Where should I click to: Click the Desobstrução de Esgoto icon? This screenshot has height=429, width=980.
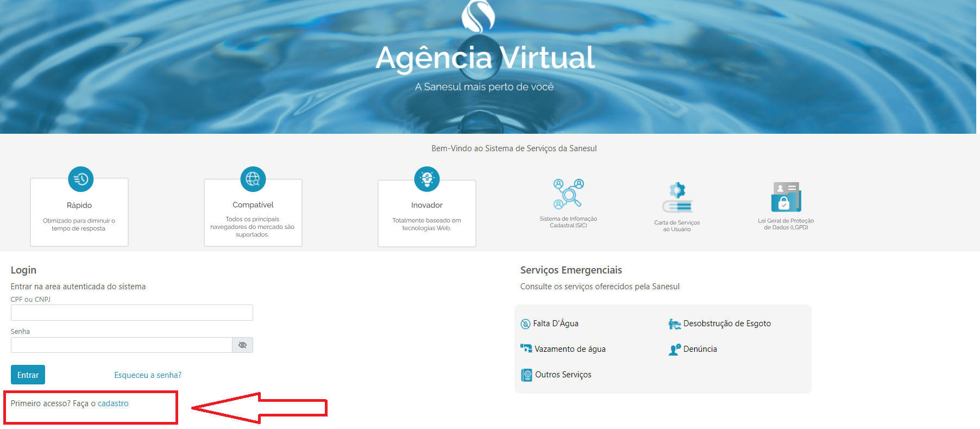point(674,324)
